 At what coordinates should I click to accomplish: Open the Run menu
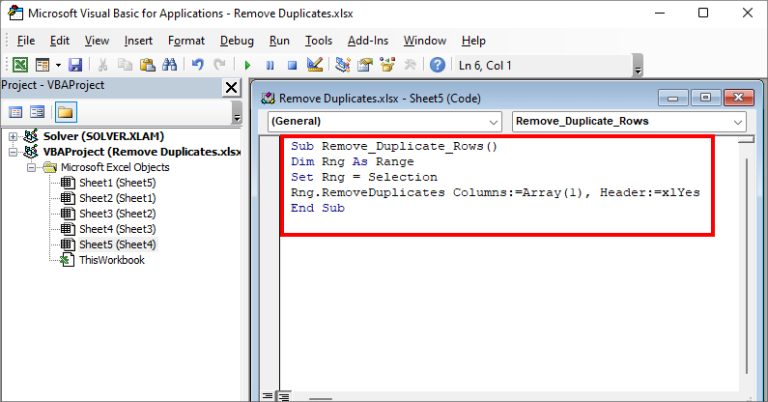click(x=279, y=41)
